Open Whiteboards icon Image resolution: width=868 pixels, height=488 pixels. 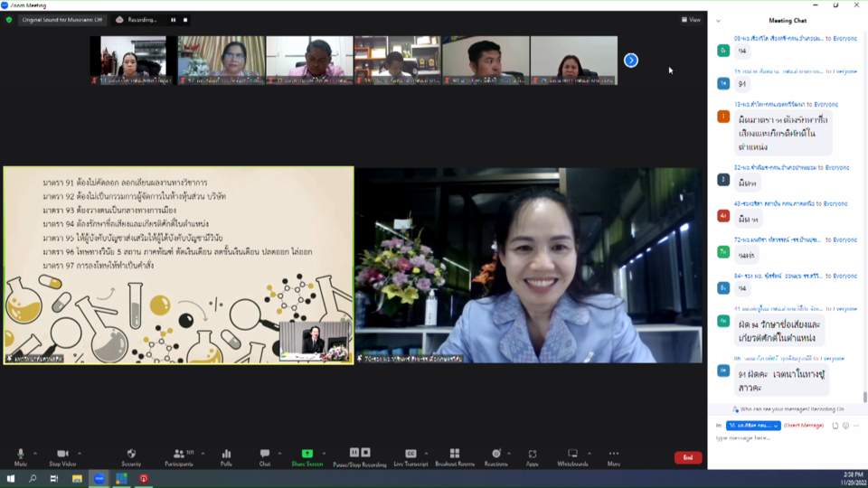[572, 454]
